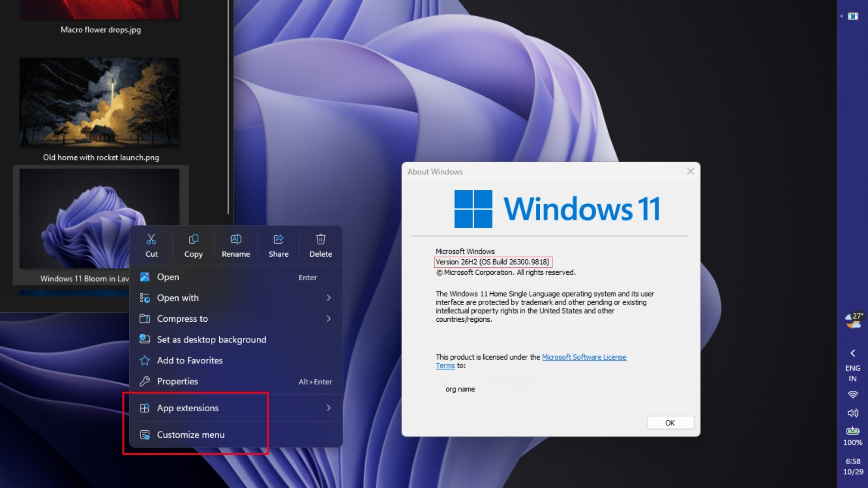Image resolution: width=868 pixels, height=488 pixels.
Task: Select Set as desktop background
Action: 236,339
